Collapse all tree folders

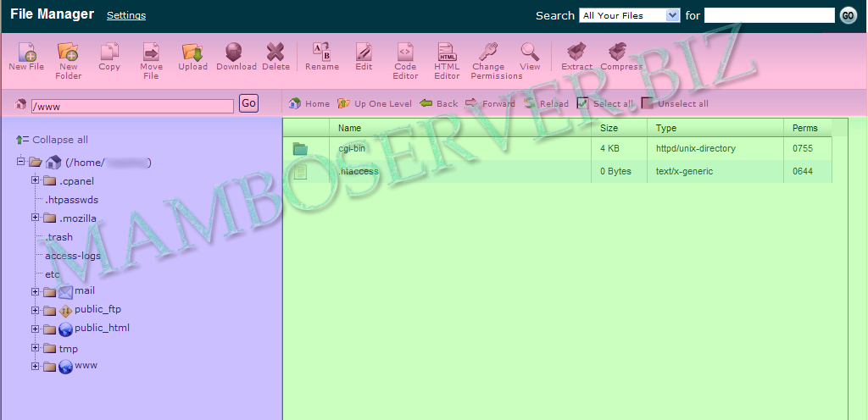click(52, 140)
